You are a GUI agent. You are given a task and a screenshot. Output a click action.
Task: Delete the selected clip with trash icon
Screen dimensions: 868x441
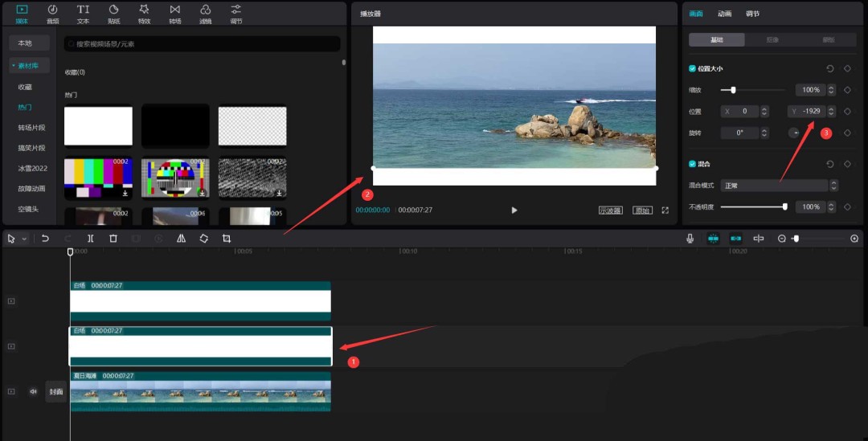(113, 239)
